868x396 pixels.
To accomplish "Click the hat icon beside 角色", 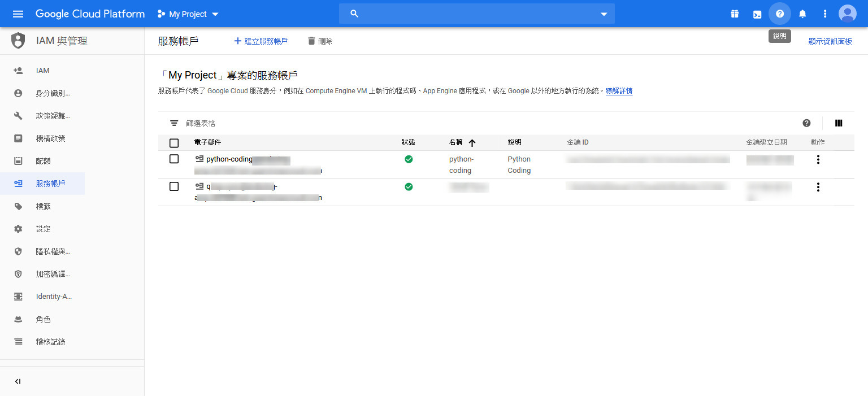I will click(x=18, y=319).
